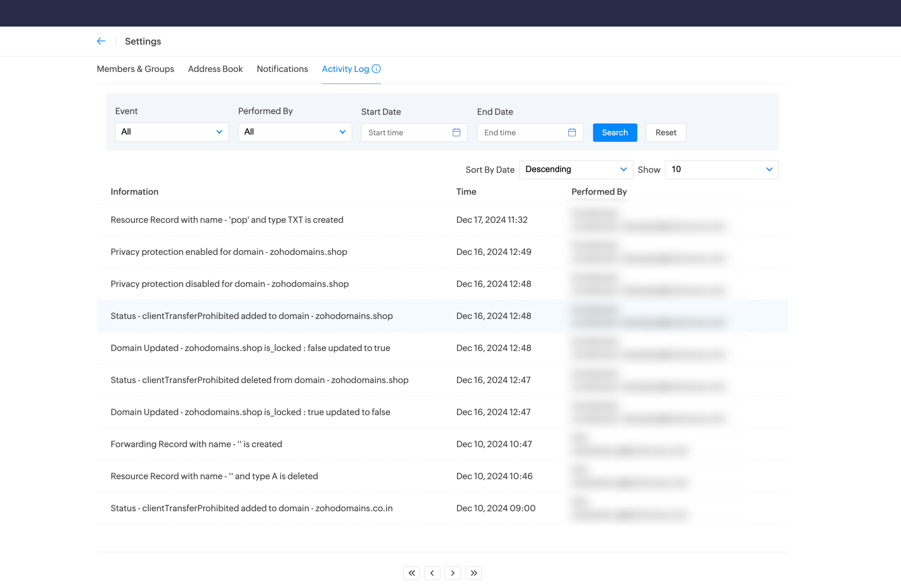Screen dimensions: 901x588
Task: Click the blue Search button
Action: tap(614, 132)
